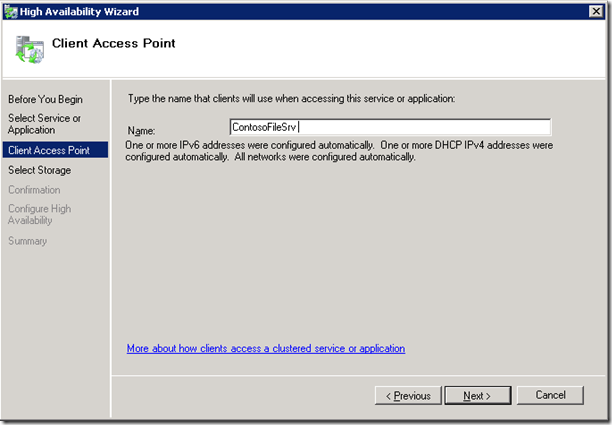The height and width of the screenshot is (425, 612).
Task: Go back with the Previous button
Action: (x=408, y=396)
